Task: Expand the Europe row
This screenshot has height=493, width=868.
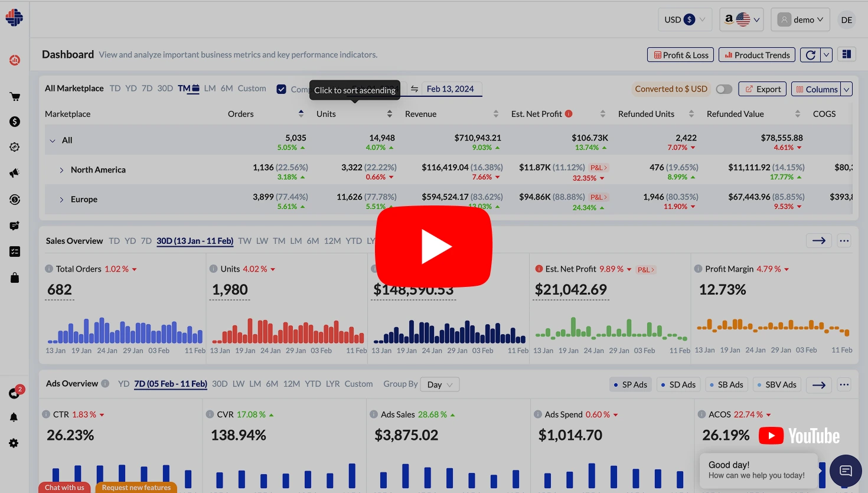Action: tap(61, 200)
